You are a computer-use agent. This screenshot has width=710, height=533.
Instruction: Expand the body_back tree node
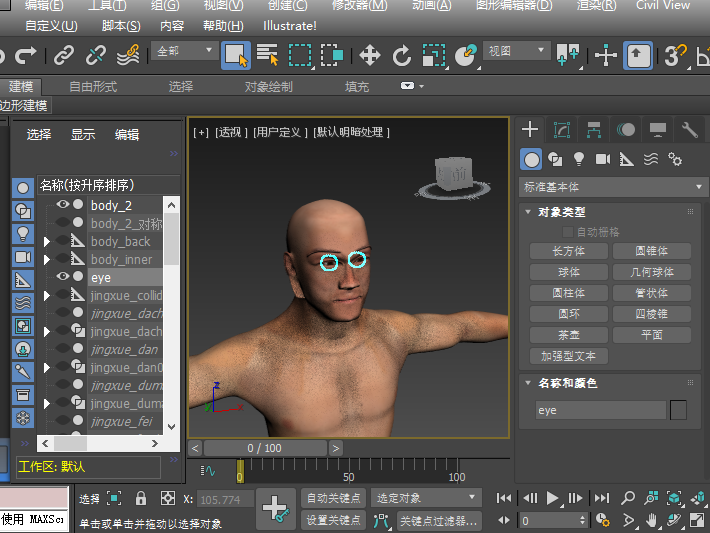click(47, 242)
